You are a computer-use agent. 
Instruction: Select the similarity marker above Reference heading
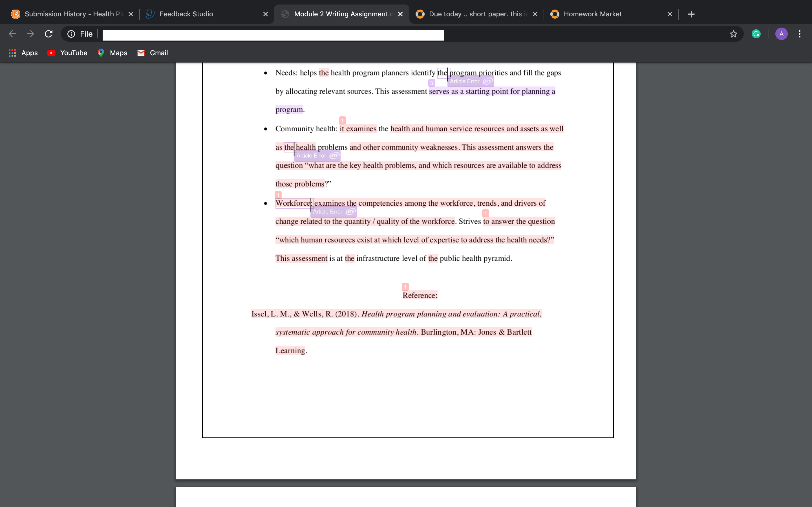click(405, 287)
